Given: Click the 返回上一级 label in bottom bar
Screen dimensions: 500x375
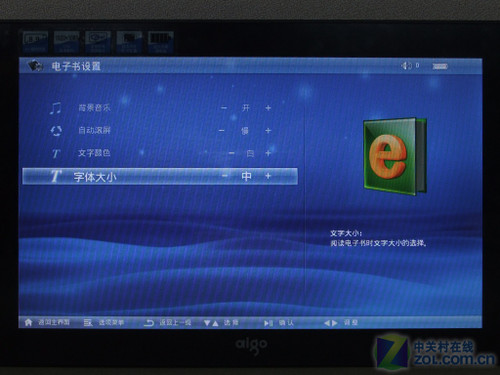Looking at the screenshot, I should [x=175, y=323].
